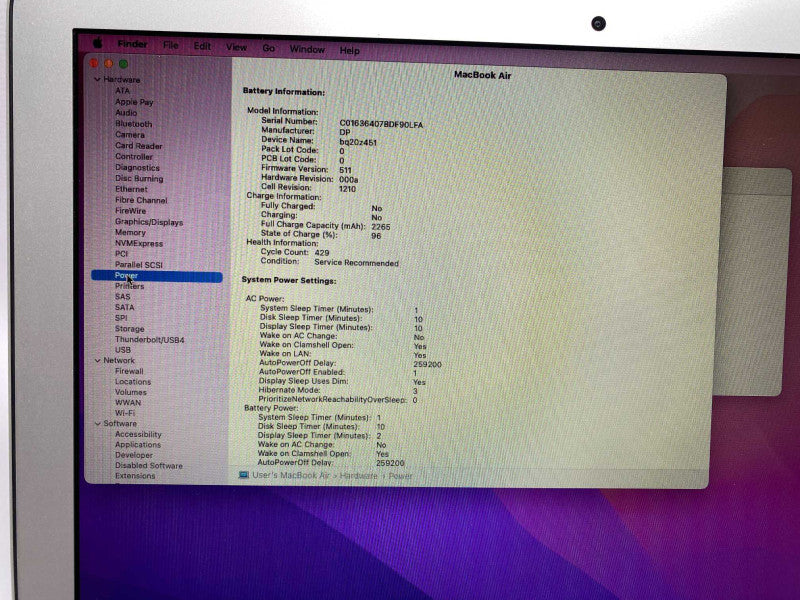Select the highlighted Power item
800x600 pixels.
tap(157, 276)
